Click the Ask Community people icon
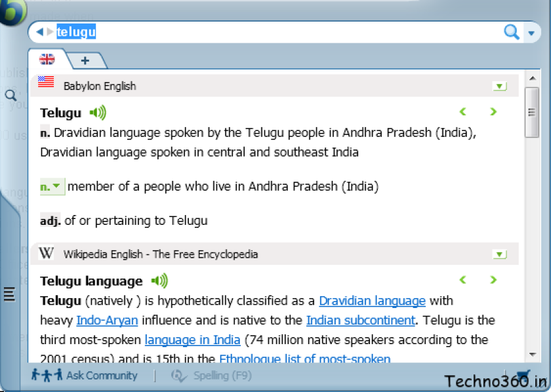The image size is (551, 392). (47, 375)
